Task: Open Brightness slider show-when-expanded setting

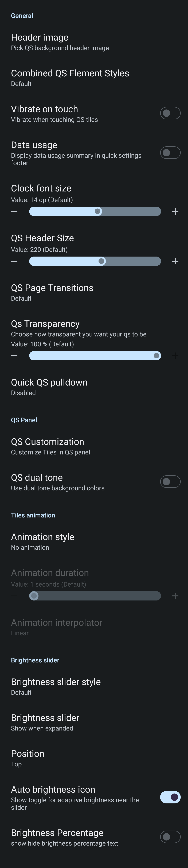Action: tap(45, 722)
